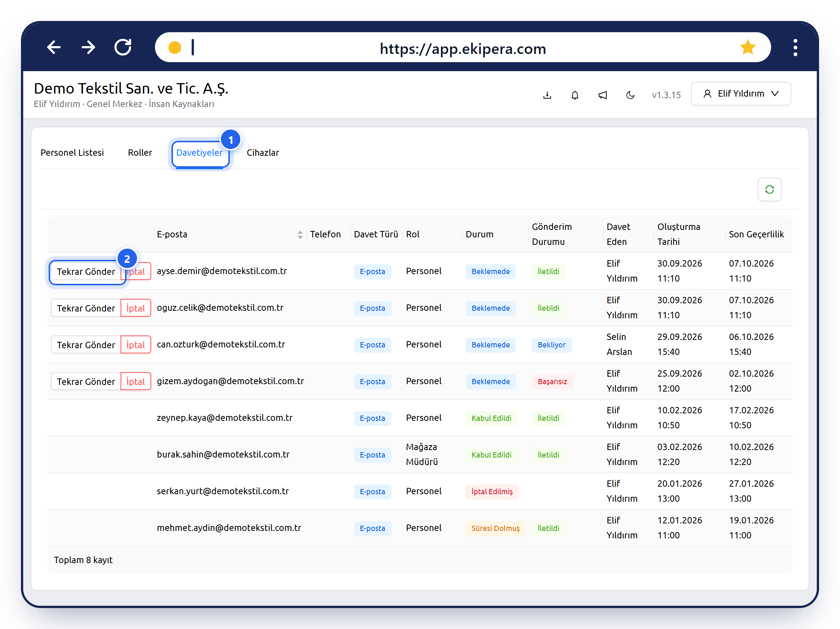Click the yellow site indicator dot
The image size is (840, 629).
pos(175,48)
